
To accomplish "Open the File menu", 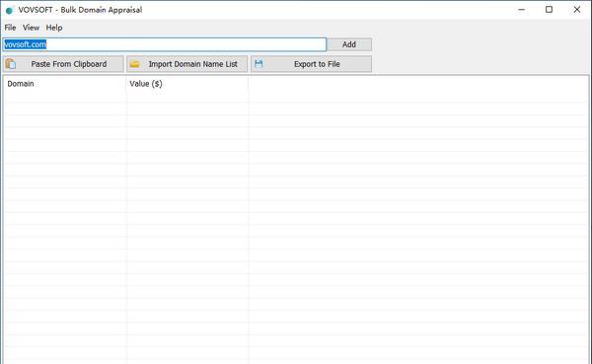I will click(10, 28).
